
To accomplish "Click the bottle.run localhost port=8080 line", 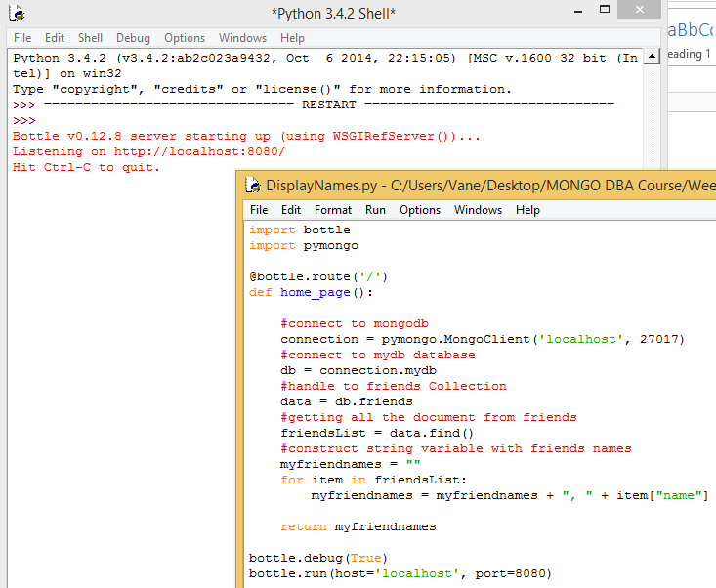I will (400, 573).
